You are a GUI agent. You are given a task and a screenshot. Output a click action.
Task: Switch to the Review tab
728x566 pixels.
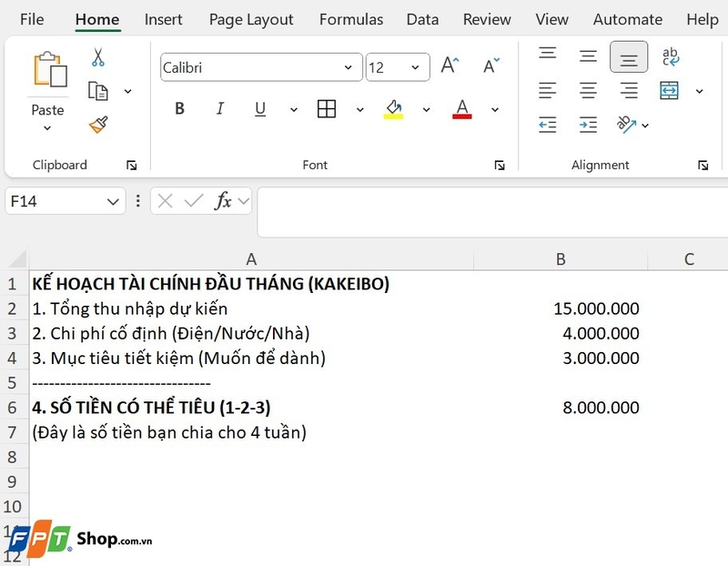pos(487,19)
